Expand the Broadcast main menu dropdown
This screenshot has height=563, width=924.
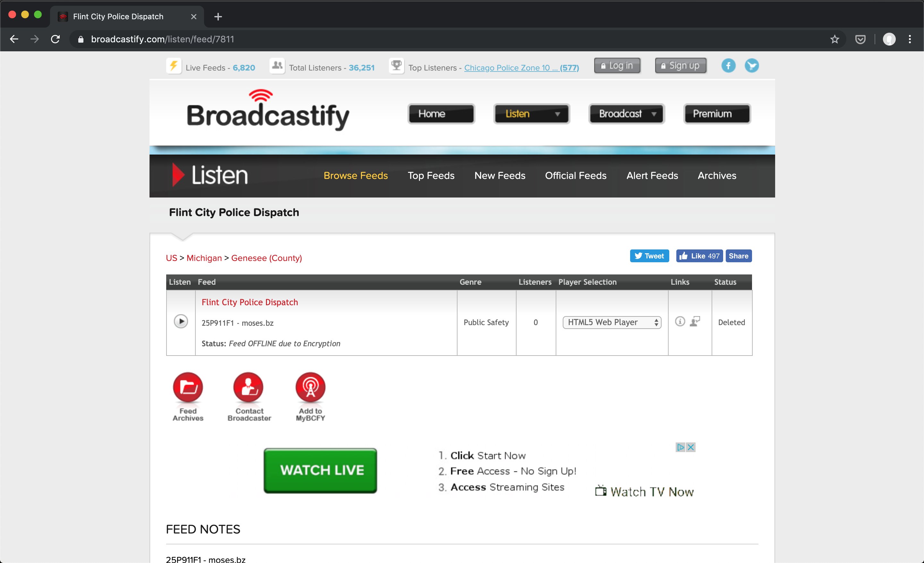(627, 113)
